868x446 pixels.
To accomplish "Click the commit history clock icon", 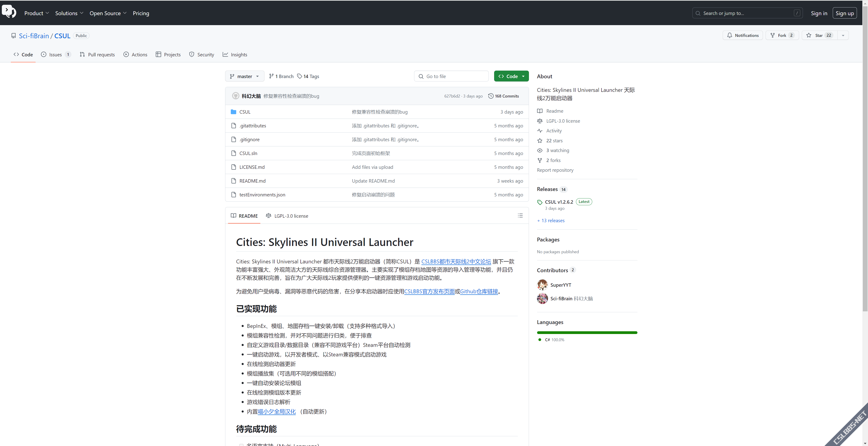I will 491,96.
